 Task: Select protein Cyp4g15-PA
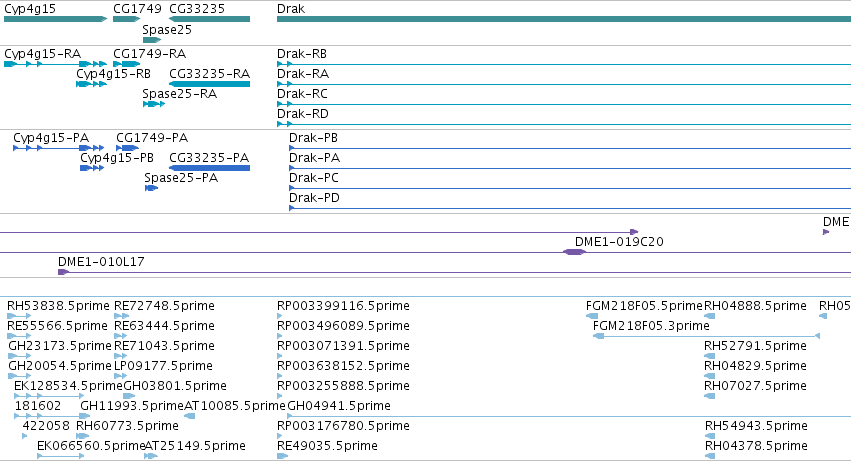tap(51, 138)
